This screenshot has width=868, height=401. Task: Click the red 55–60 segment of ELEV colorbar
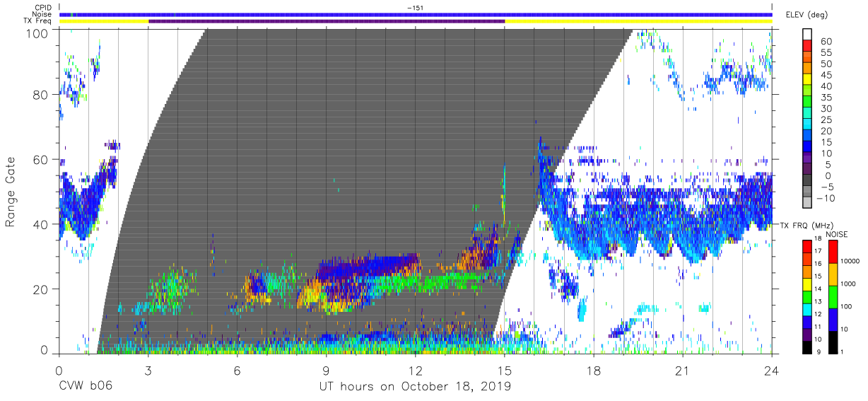pyautogui.click(x=808, y=47)
